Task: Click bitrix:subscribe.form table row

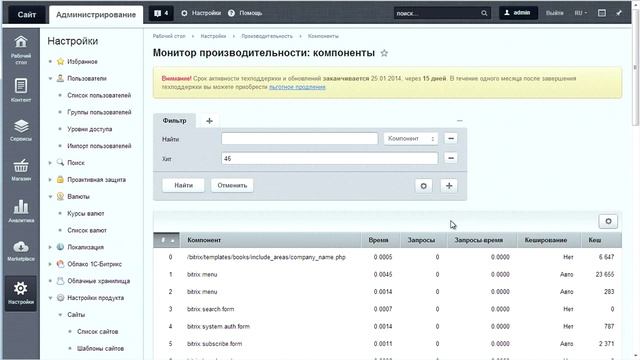Action: point(387,344)
